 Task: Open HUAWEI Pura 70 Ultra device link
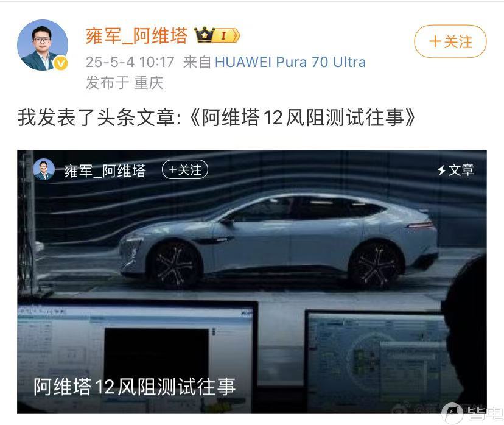pyautogui.click(x=290, y=62)
